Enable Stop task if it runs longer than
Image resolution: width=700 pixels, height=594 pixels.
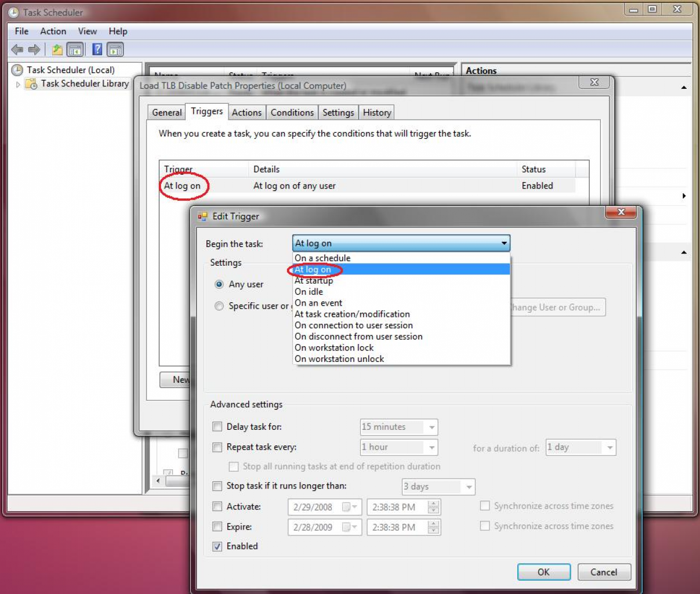217,486
